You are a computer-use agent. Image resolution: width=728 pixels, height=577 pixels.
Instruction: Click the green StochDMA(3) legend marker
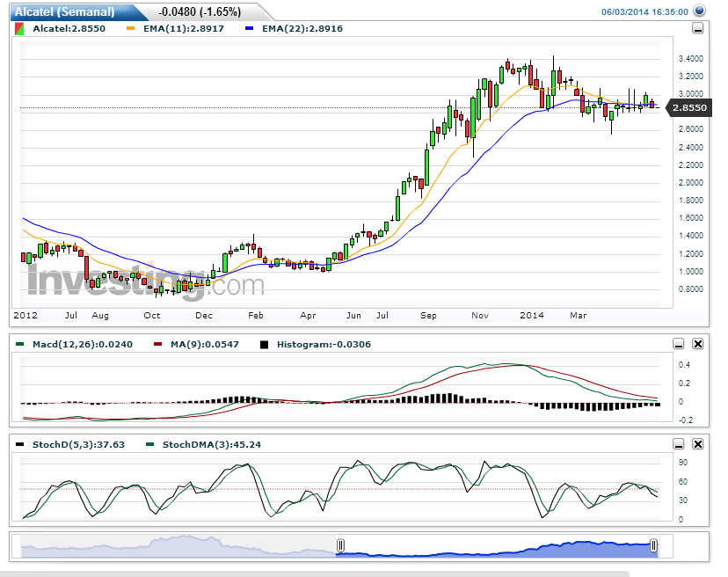(x=149, y=444)
